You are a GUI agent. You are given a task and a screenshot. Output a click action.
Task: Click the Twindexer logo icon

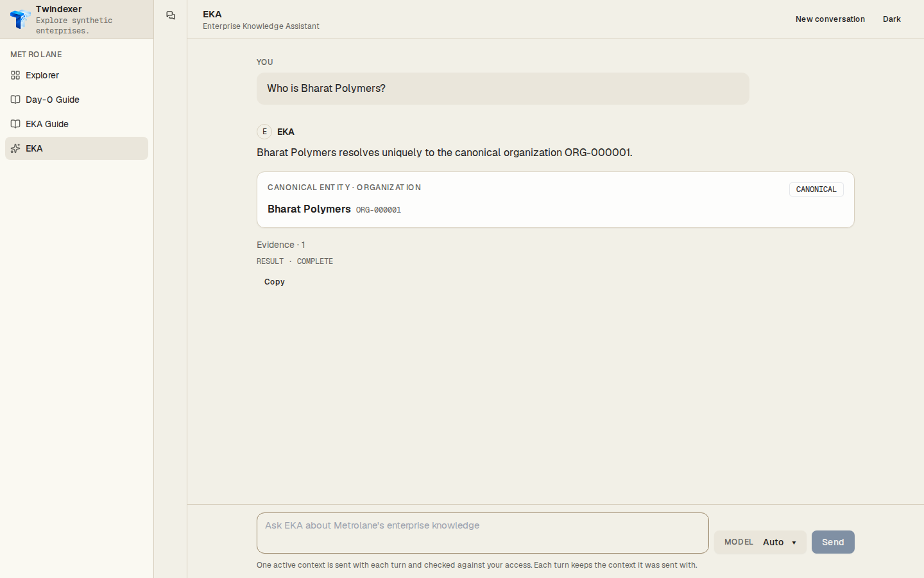(20, 19)
